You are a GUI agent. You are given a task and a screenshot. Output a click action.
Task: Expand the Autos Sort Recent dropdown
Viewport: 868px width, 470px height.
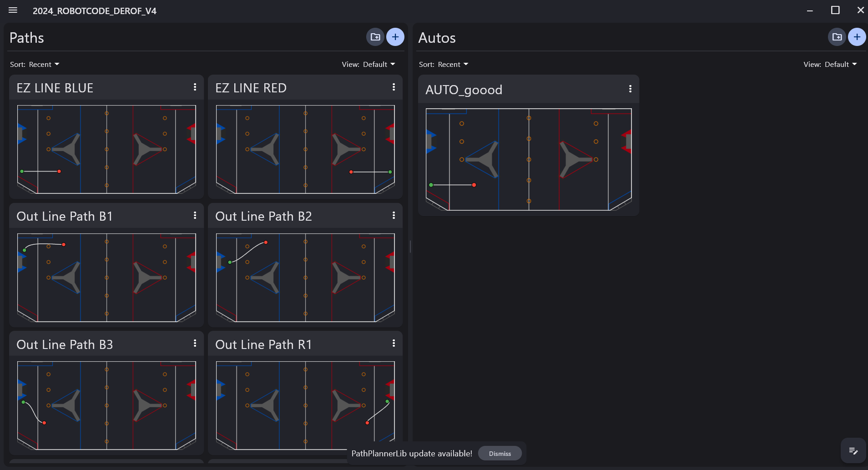[444, 64]
